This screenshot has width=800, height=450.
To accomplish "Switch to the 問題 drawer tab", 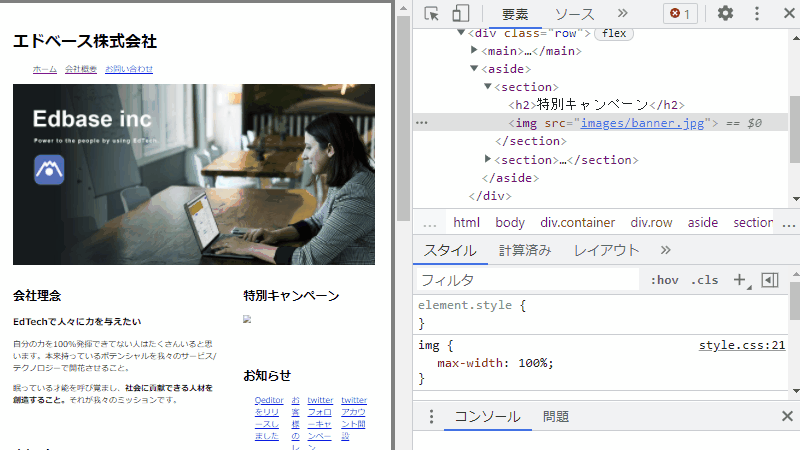I will coord(556,416).
